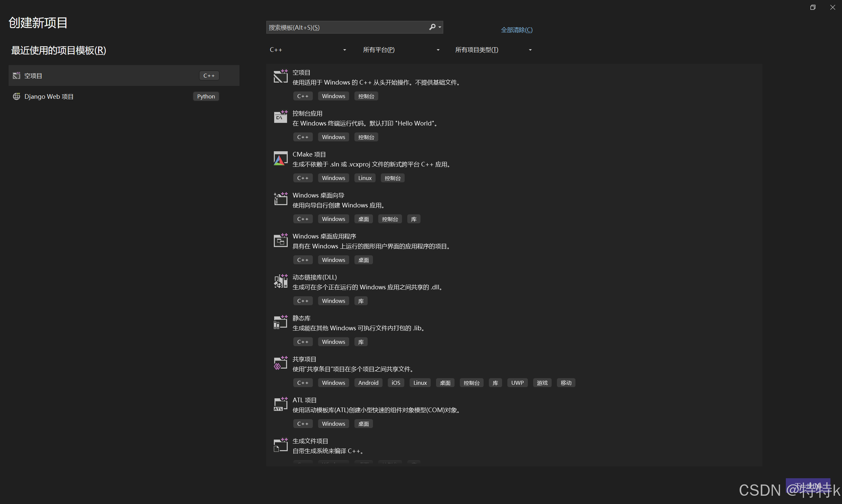
Task: Open the 所有项目类型 project type dropdown
Action: click(493, 50)
